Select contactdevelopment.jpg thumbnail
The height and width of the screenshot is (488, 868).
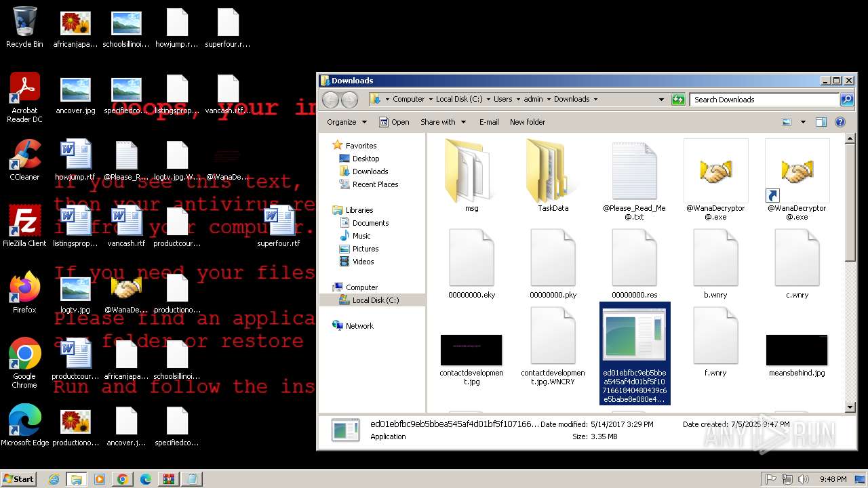coord(471,350)
